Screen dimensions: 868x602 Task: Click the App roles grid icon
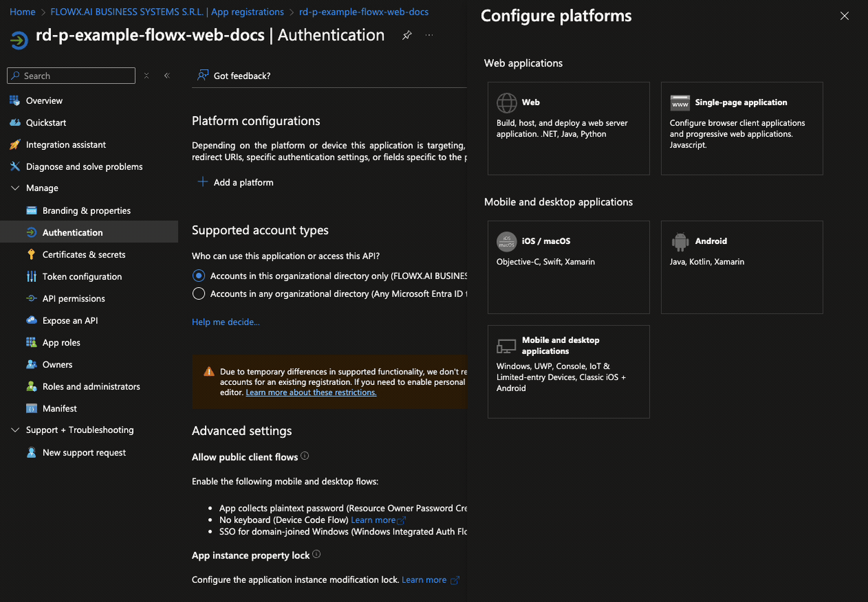tap(31, 343)
